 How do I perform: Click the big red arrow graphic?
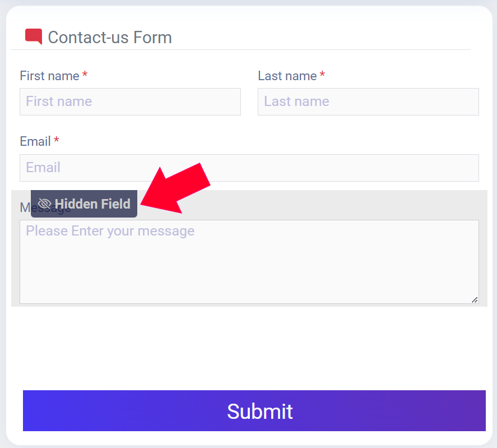175,188
